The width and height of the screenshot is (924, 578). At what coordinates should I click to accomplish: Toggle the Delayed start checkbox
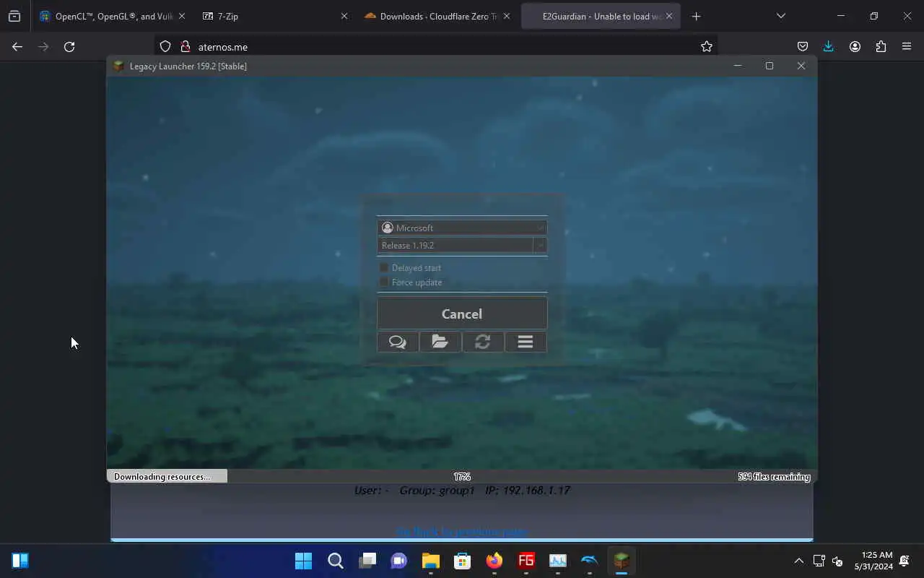(x=384, y=267)
